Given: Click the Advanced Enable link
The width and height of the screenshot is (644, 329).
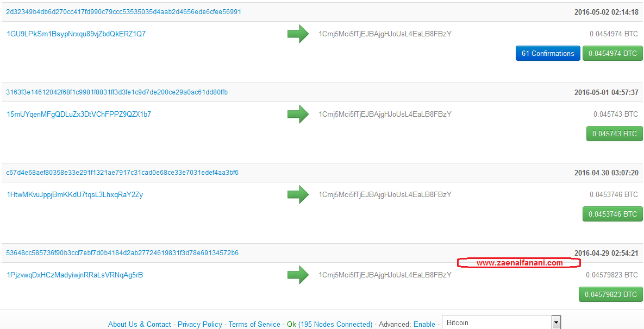Looking at the screenshot, I should 424,324.
